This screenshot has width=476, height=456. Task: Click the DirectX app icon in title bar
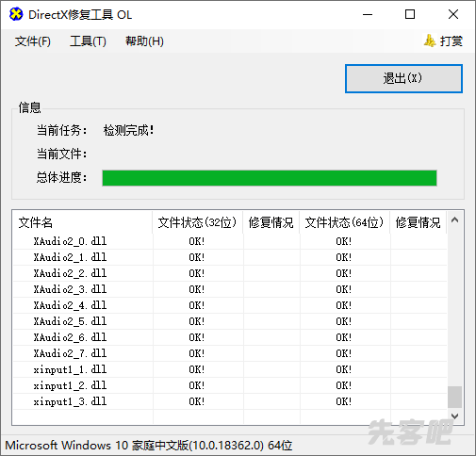pos(16,14)
